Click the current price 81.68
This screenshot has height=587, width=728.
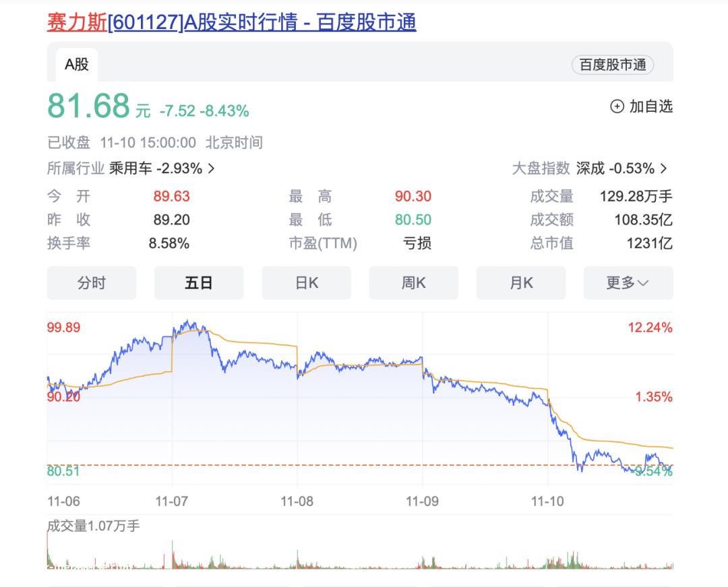89,106
